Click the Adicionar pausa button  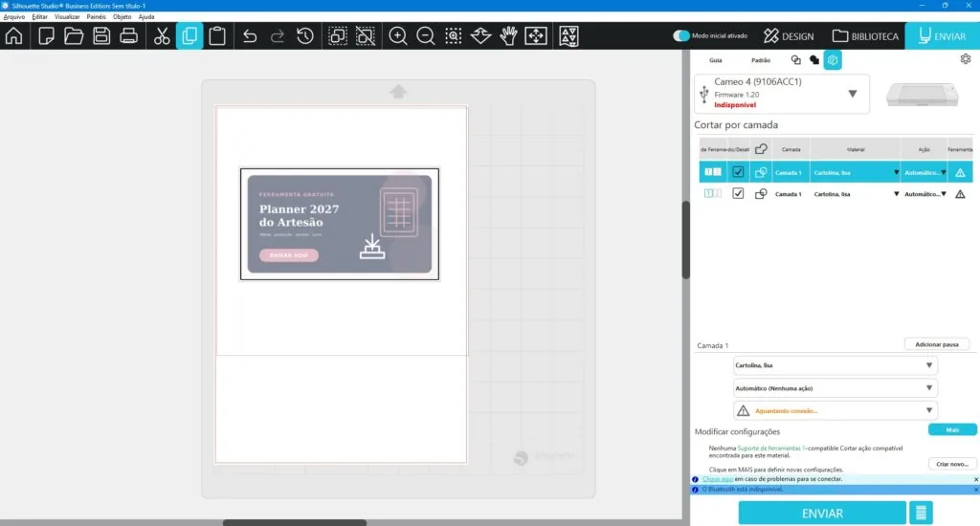(937, 344)
